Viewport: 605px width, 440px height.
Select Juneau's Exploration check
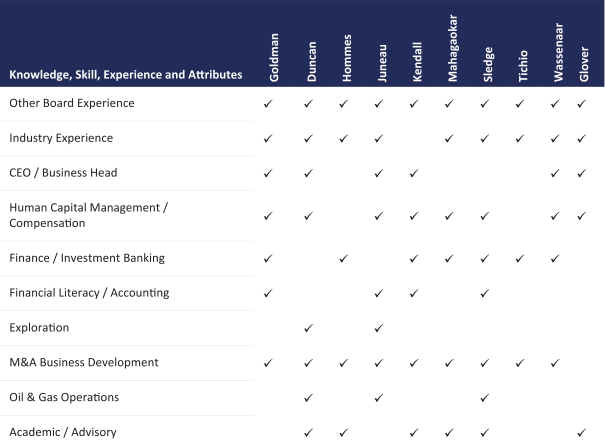(379, 327)
